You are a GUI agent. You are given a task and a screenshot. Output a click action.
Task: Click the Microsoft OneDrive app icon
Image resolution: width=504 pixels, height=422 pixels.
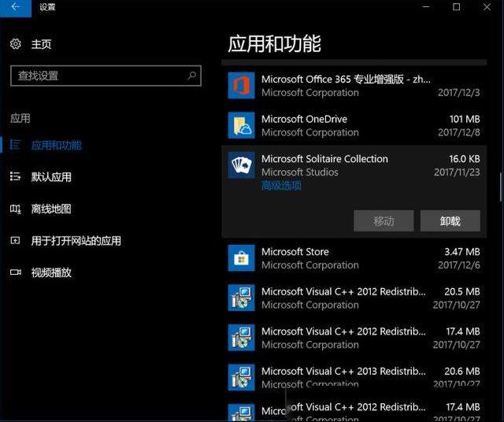242,125
